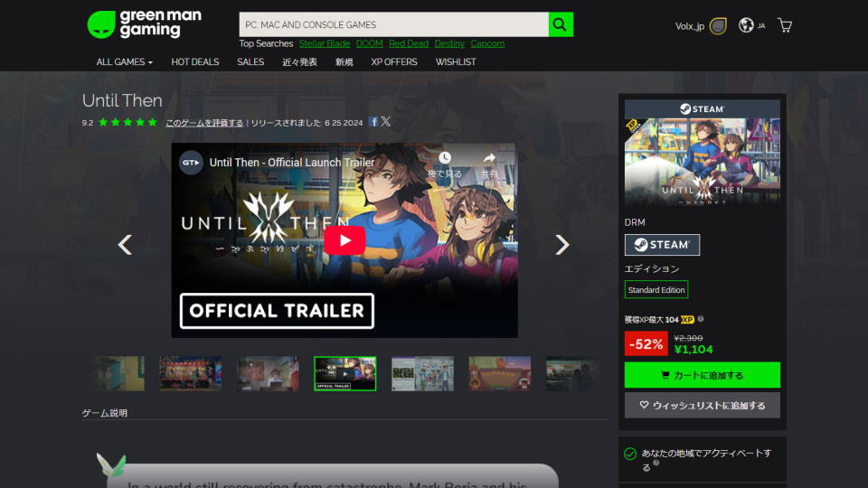Open the Volx_jp account name
Image resolution: width=868 pixels, height=488 pixels.
tap(689, 26)
